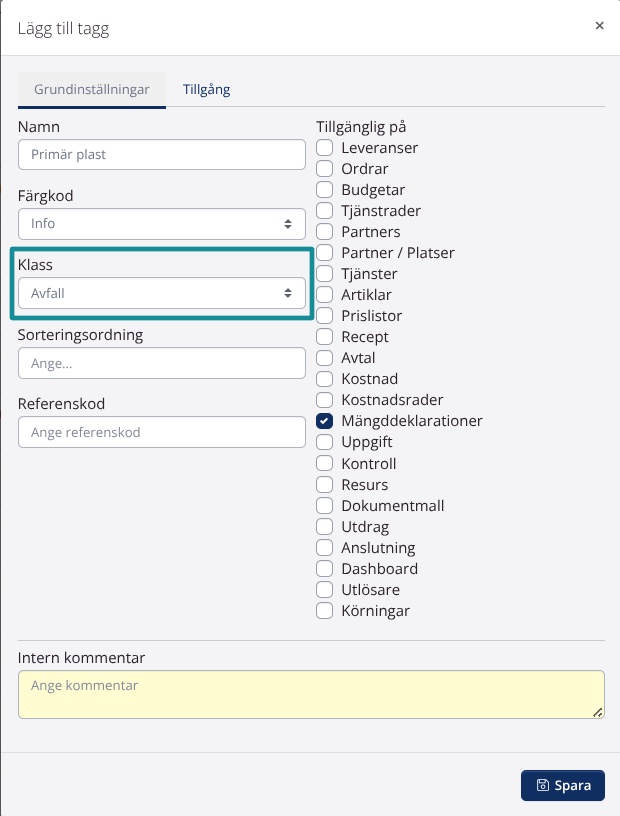This screenshot has width=620, height=816.
Task: Check the Dashboard checkbox
Action: pos(324,568)
